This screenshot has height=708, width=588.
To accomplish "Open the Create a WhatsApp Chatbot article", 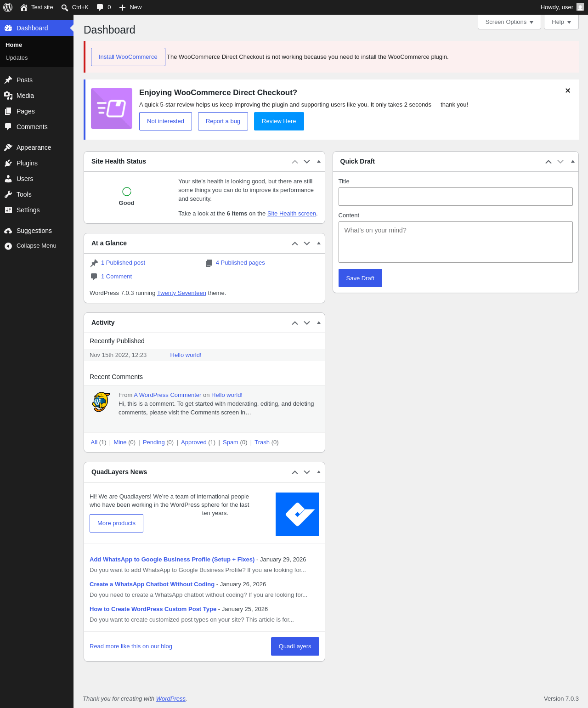I will 152,584.
